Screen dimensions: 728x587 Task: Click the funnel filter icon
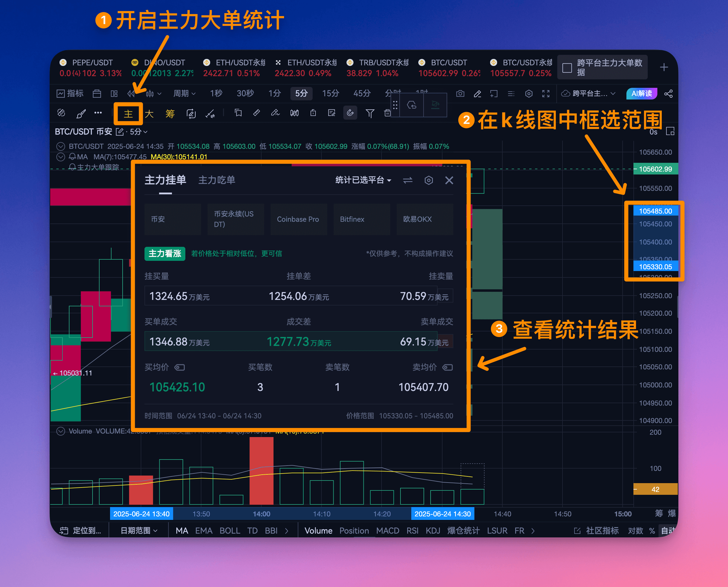tap(370, 113)
